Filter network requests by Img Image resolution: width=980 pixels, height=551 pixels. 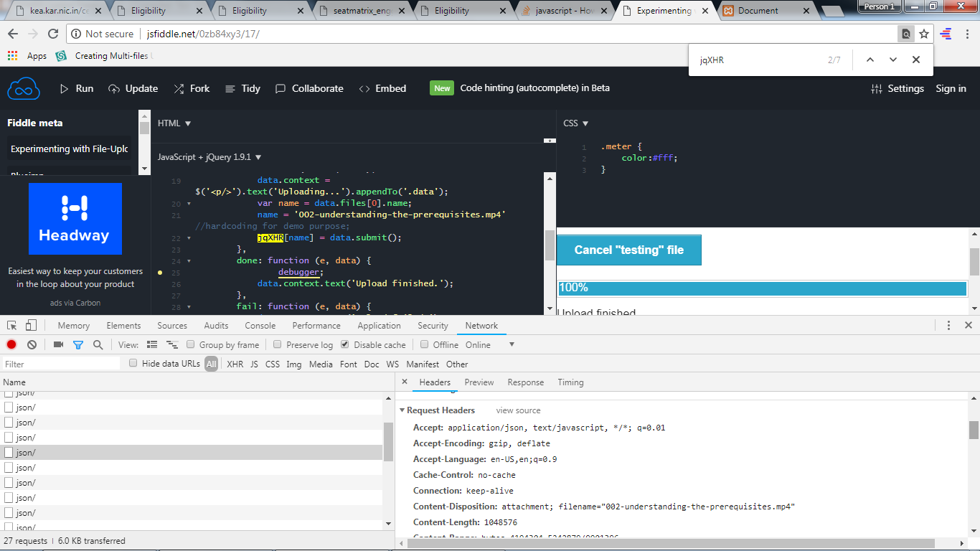point(294,364)
